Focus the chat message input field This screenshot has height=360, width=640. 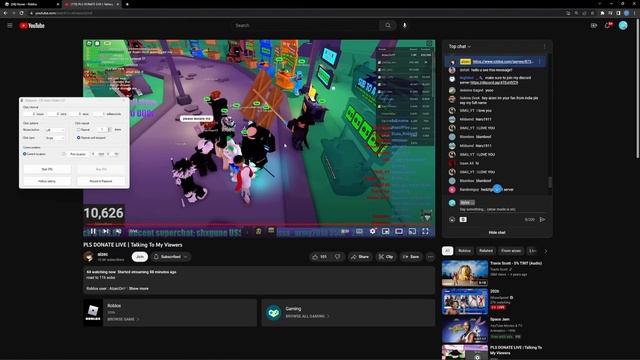[502, 209]
